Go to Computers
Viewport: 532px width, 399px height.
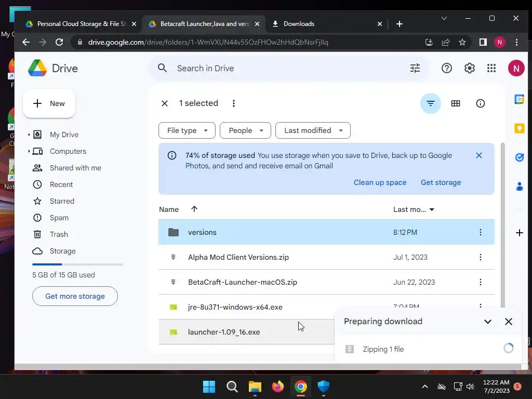(x=68, y=151)
